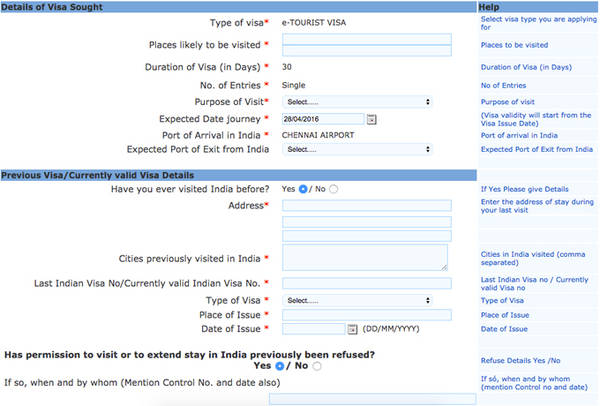Click third Address line input field

[367, 236]
